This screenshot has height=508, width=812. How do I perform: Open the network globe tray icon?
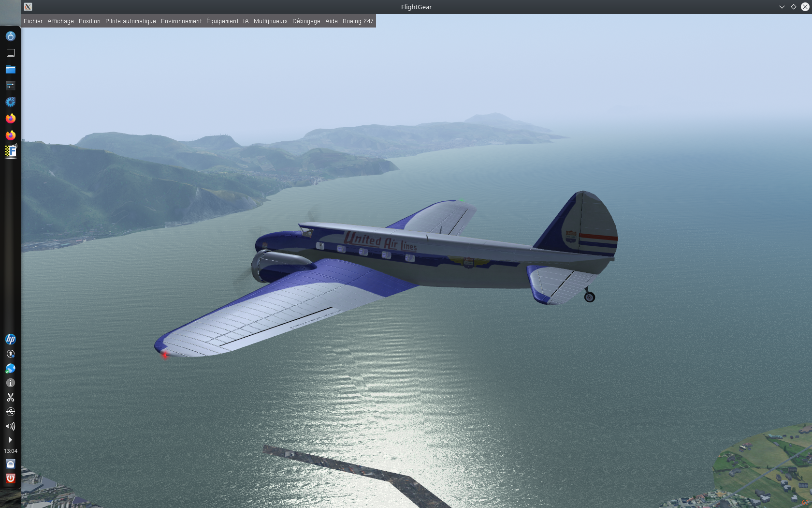10,368
